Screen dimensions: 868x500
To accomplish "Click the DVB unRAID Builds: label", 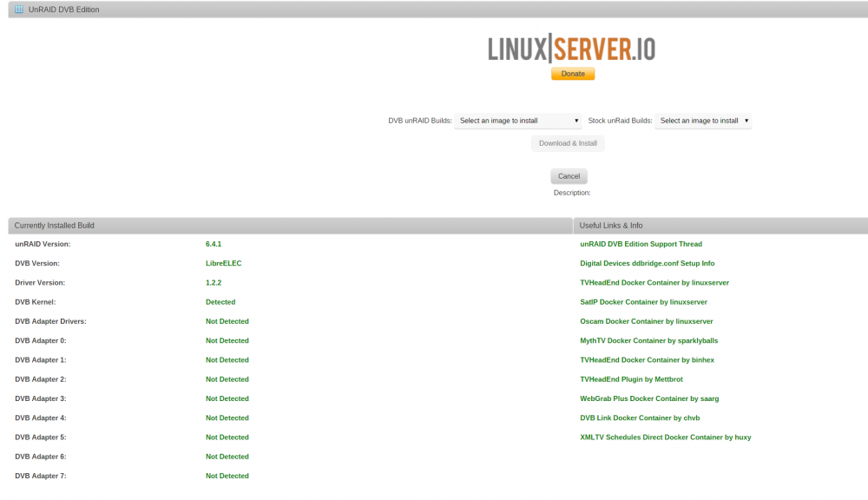I will [420, 121].
